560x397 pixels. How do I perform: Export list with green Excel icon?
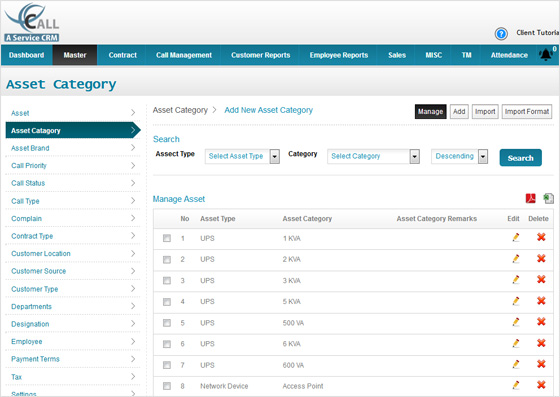tap(548, 198)
